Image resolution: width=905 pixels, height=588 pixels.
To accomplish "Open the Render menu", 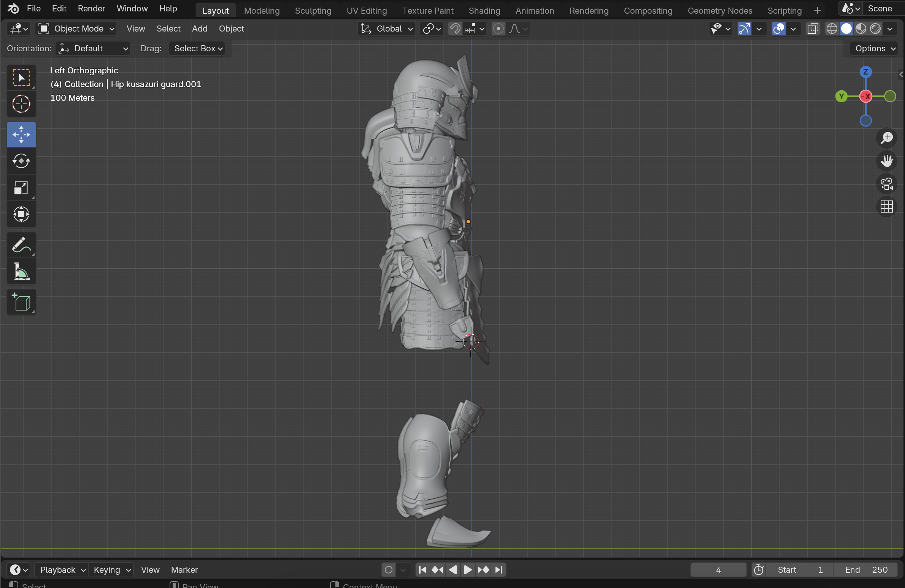I will click(x=91, y=8).
